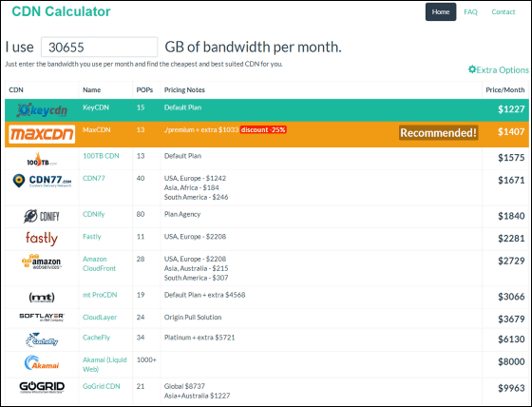The height and width of the screenshot is (407, 532).
Task: Click the Akamai logo
Action: click(x=42, y=362)
